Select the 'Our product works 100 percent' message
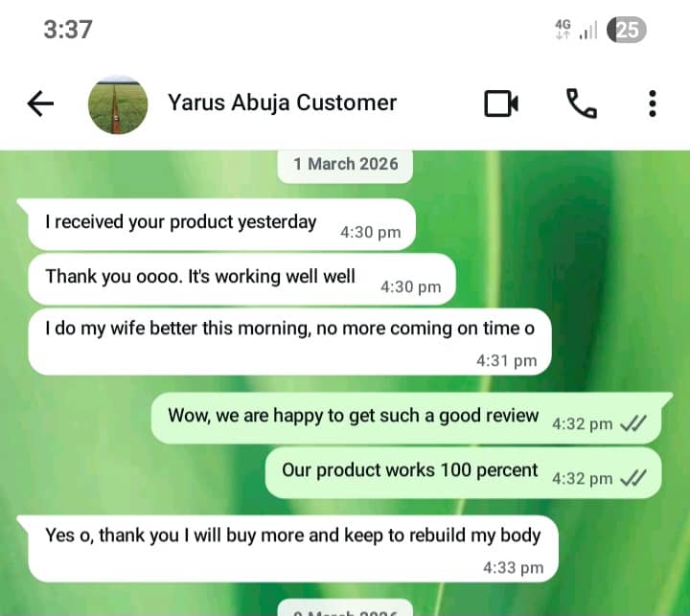Image resolution: width=690 pixels, height=616 pixels. point(464,472)
